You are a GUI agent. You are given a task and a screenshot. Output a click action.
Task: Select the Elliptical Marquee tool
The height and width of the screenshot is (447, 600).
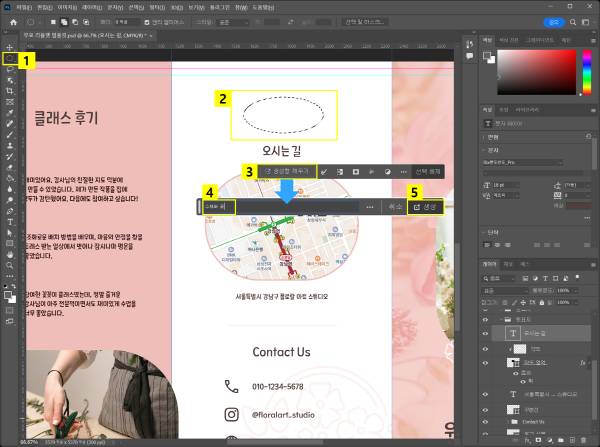[x=10, y=59]
